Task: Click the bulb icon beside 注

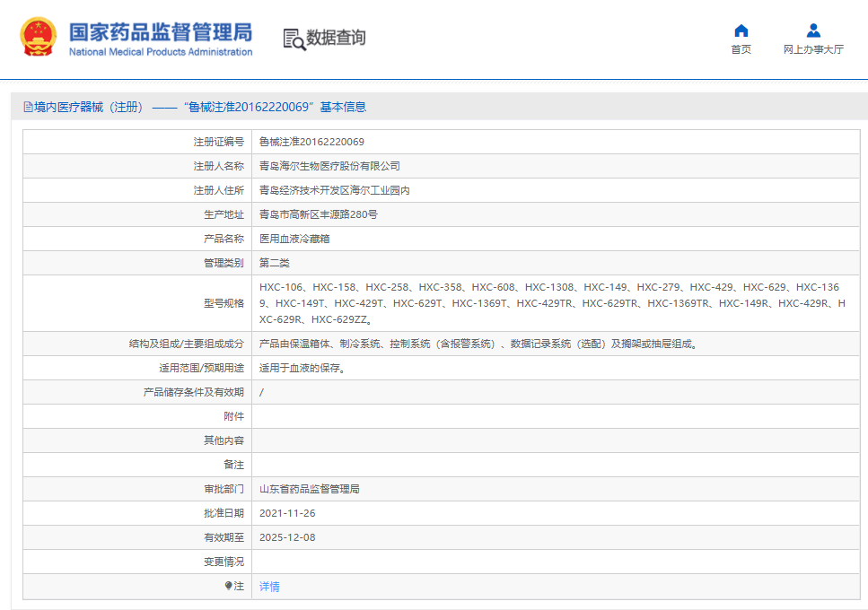Action: pyautogui.click(x=229, y=586)
